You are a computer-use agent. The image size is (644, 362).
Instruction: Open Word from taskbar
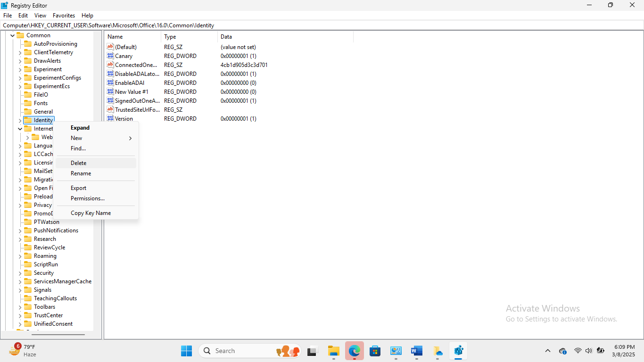pyautogui.click(x=416, y=351)
